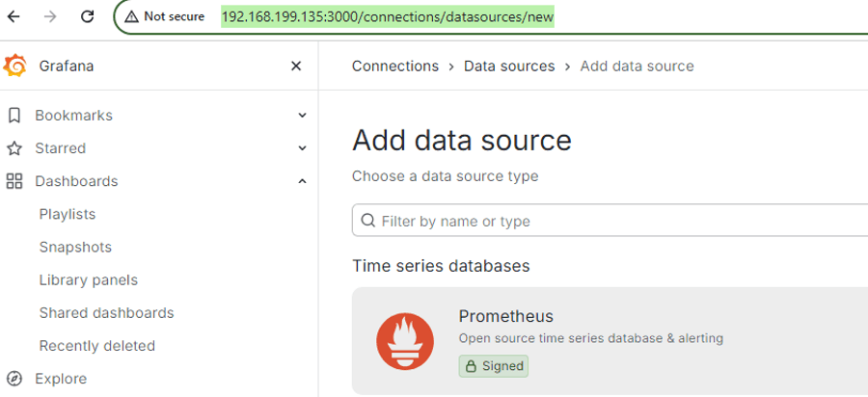Screen dimensions: 868x397
Task: Open Playlists under Dashboards
Action: click(68, 215)
